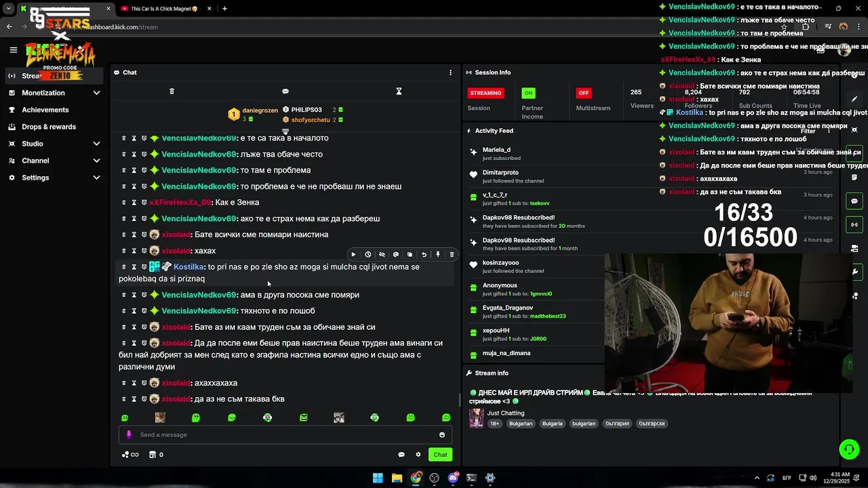Image resolution: width=868 pixels, height=488 pixels.
Task: Shield mod icon beside xixolaid 'ахаххахаха' message
Action: click(x=144, y=384)
